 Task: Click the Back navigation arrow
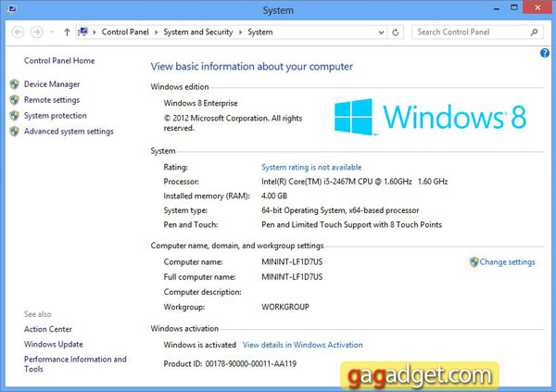coord(19,32)
